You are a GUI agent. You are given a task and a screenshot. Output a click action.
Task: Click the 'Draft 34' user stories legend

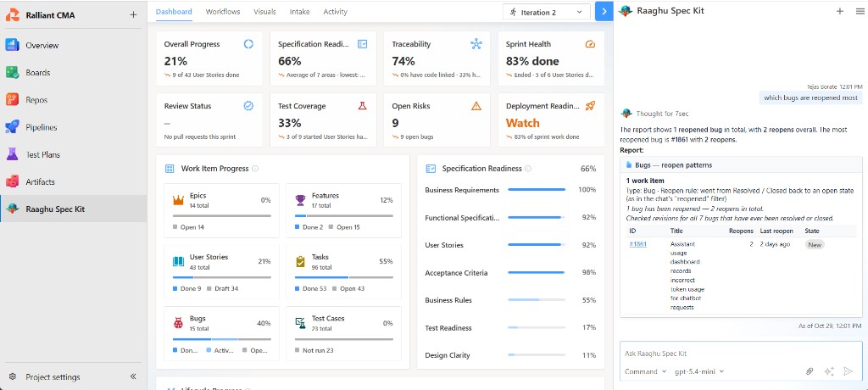[x=223, y=288]
